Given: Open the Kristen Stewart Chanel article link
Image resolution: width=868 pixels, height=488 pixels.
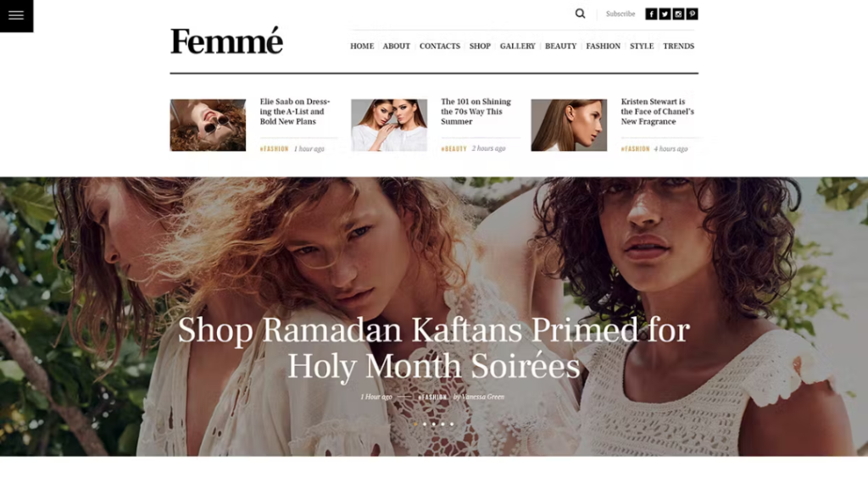Looking at the screenshot, I should (657, 111).
